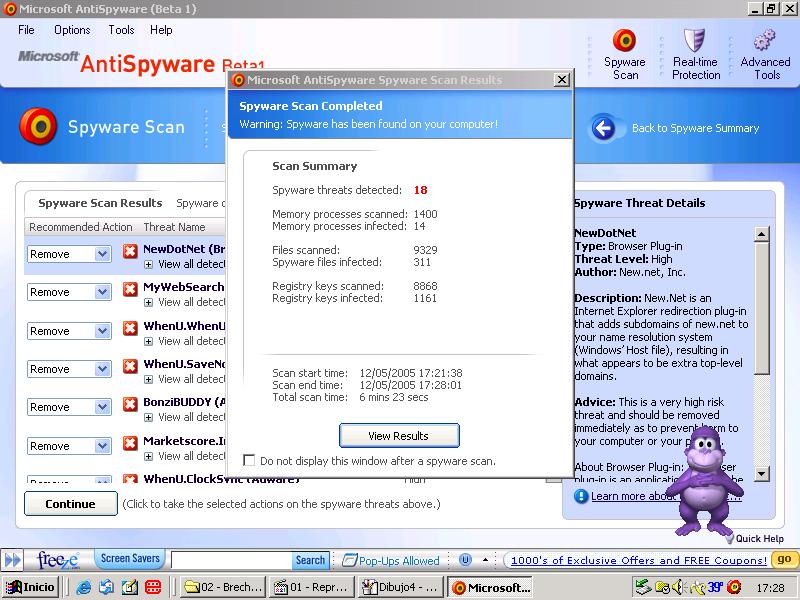Click the round U toolbar icon
800x600 pixels.
[465, 560]
